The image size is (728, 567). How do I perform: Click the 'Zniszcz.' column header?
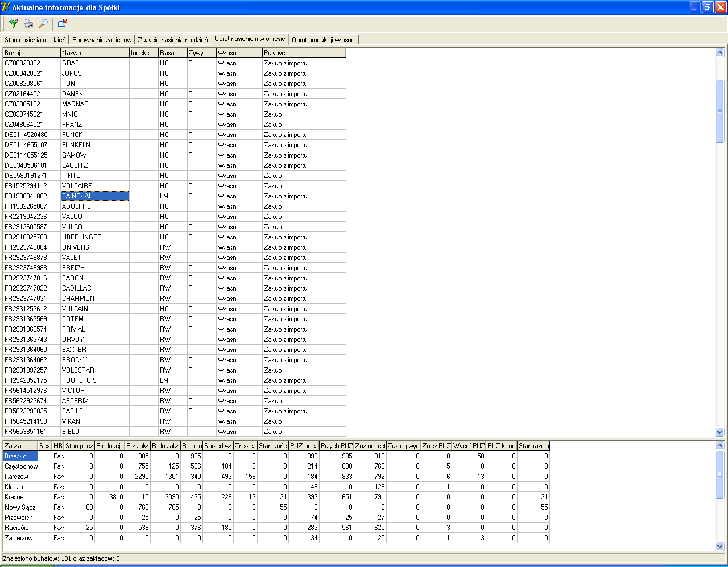245,446
